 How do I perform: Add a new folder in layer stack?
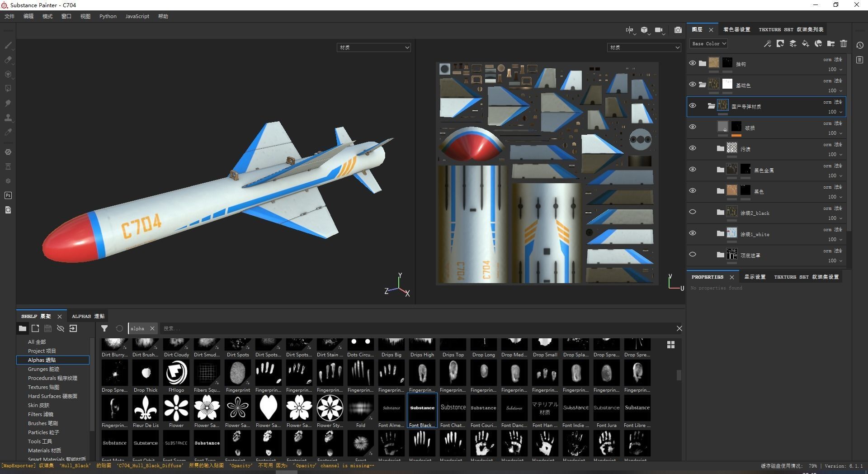[830, 44]
